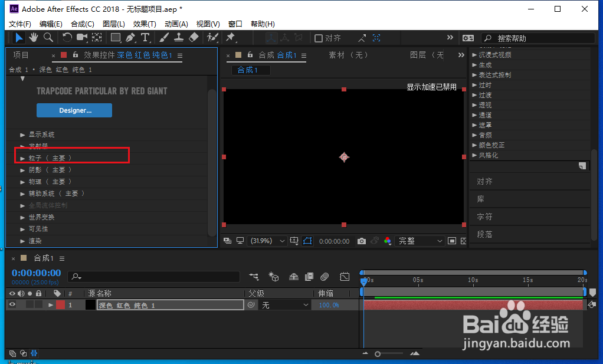Open show channel color management icon
The width and height of the screenshot is (603, 364).
point(388,241)
